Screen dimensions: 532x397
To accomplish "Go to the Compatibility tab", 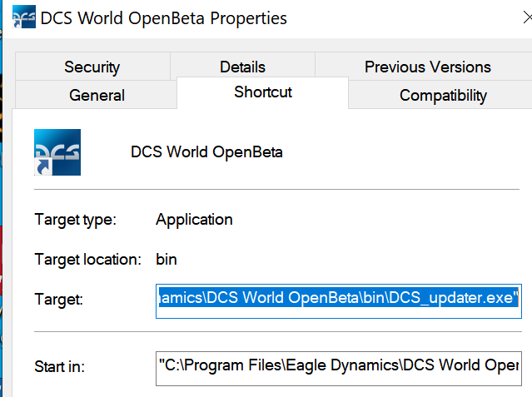I will (x=443, y=95).
